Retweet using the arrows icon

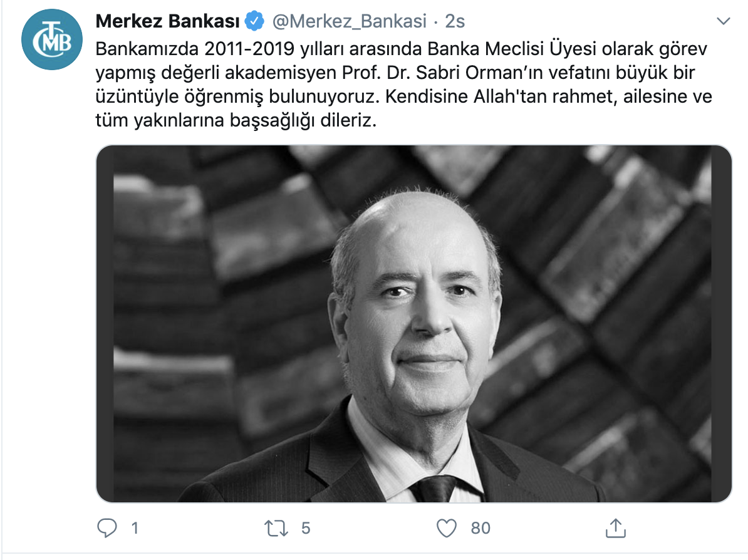click(277, 528)
